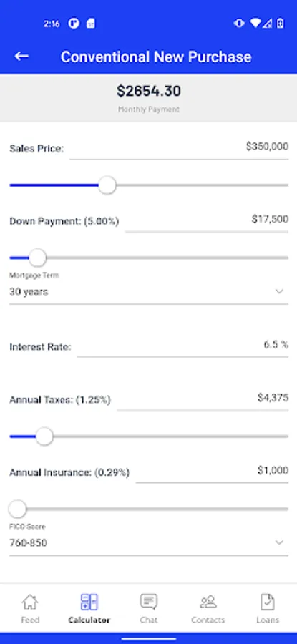Select the 760-850 FICO score field

pos(149,543)
